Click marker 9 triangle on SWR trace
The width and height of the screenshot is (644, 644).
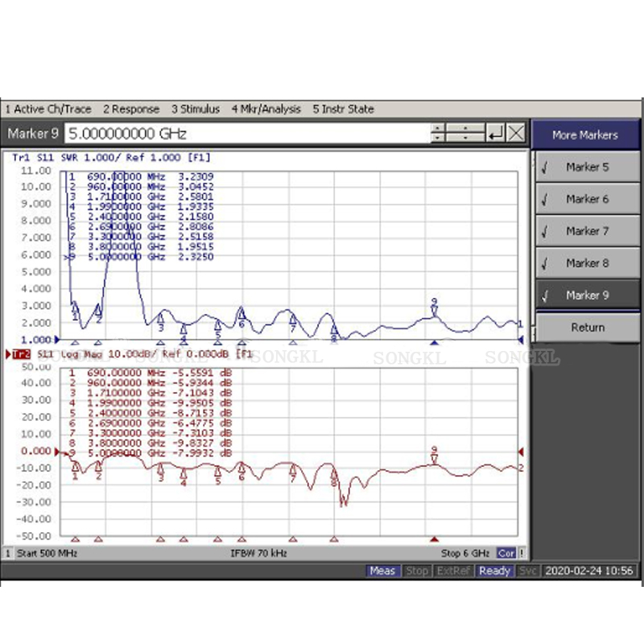[434, 311]
